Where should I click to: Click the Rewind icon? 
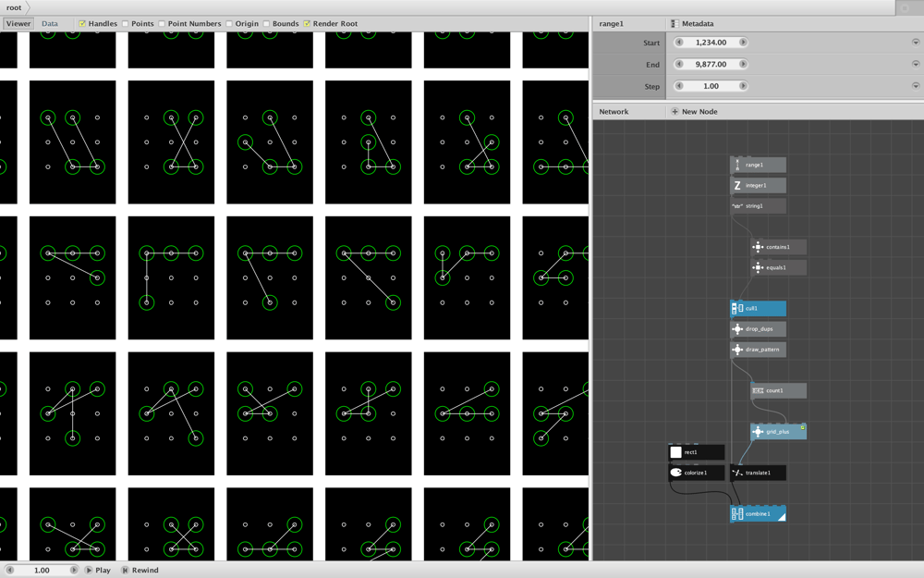point(125,571)
